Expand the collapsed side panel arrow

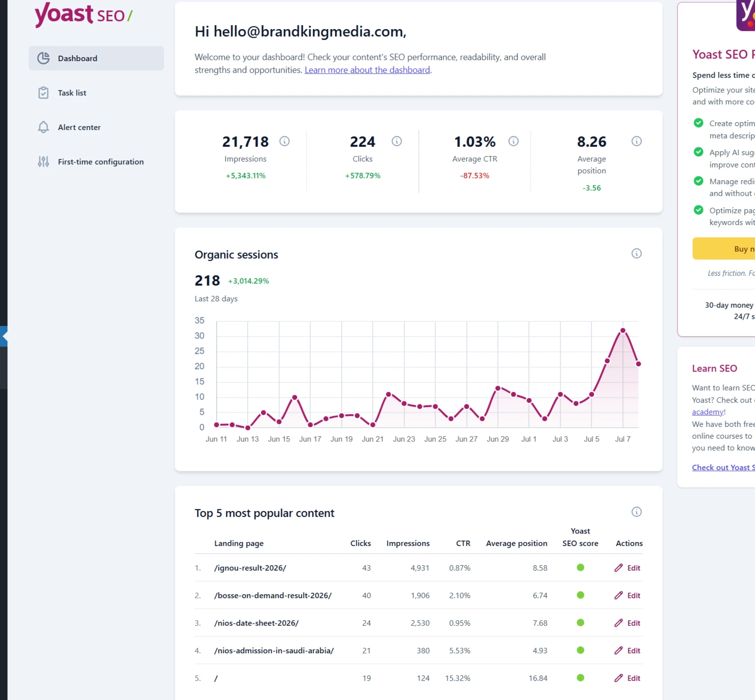pyautogui.click(x=4, y=337)
